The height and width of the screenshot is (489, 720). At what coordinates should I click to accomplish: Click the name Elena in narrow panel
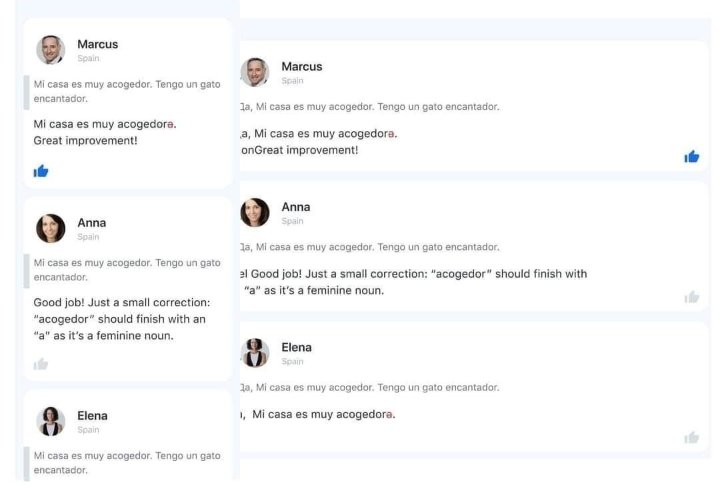[92, 416]
